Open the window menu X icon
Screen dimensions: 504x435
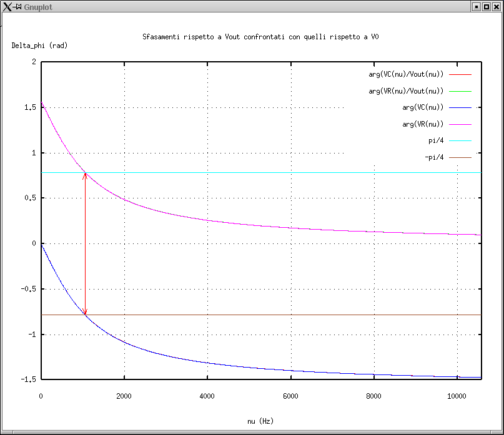pos(7,6)
